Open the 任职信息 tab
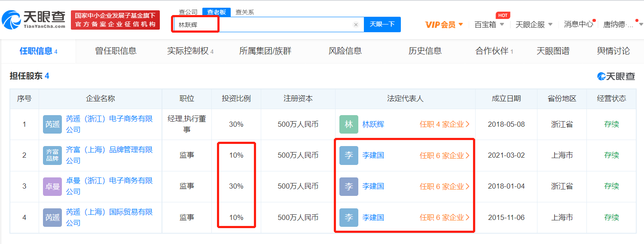 coord(38,51)
